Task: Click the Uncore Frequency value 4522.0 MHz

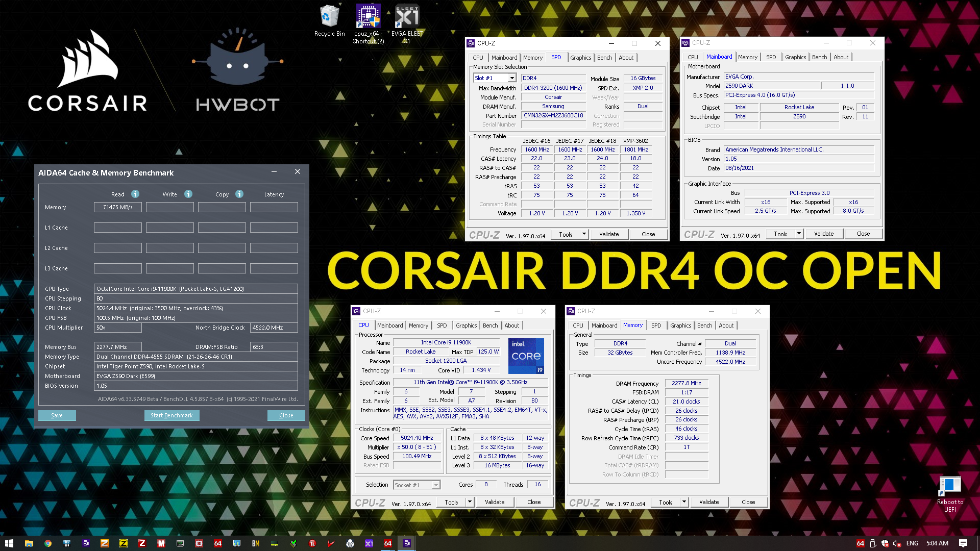Action: pos(730,362)
